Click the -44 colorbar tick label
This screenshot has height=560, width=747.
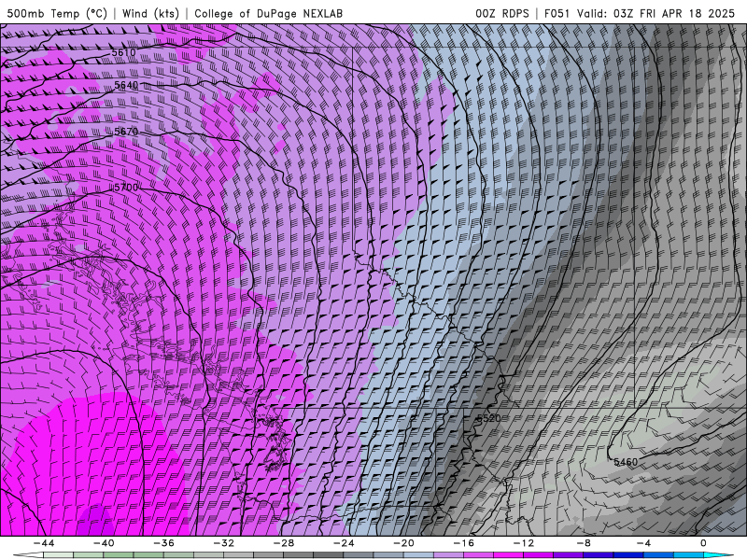(44, 543)
